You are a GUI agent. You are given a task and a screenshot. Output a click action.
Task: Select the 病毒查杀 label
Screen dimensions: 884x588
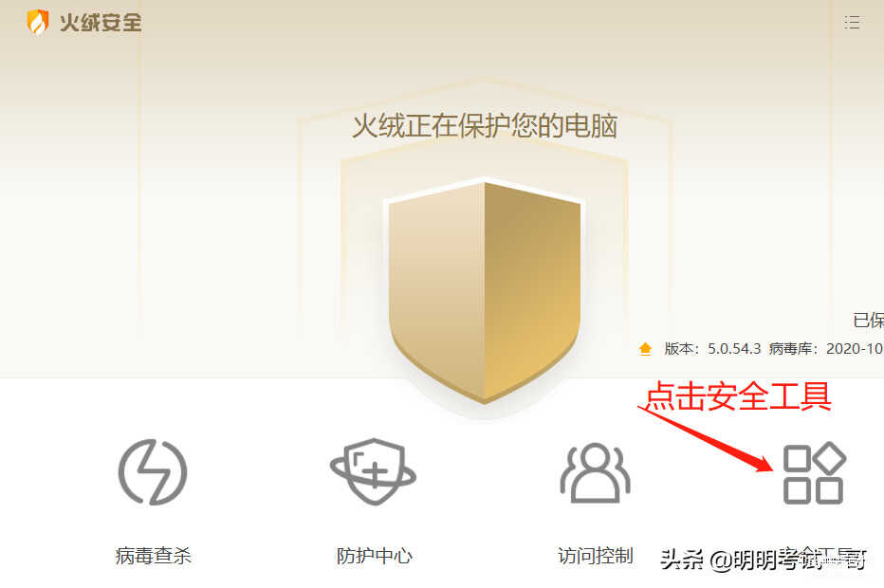[x=154, y=556]
